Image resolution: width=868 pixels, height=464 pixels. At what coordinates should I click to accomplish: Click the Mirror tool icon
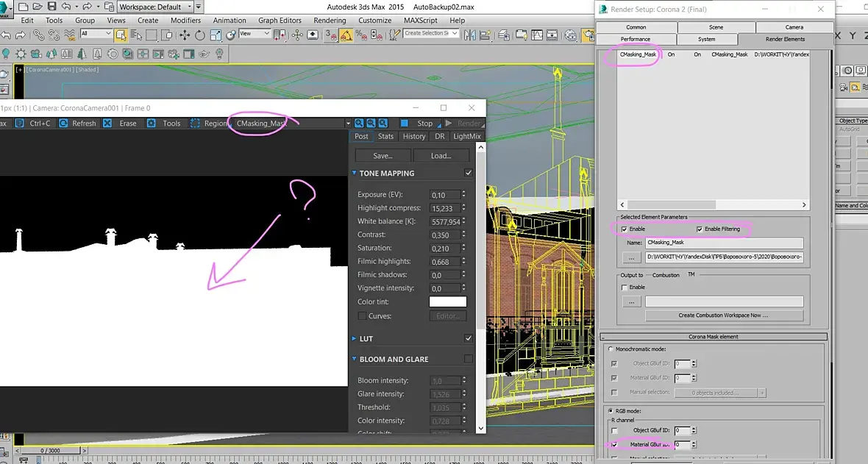(x=470, y=35)
